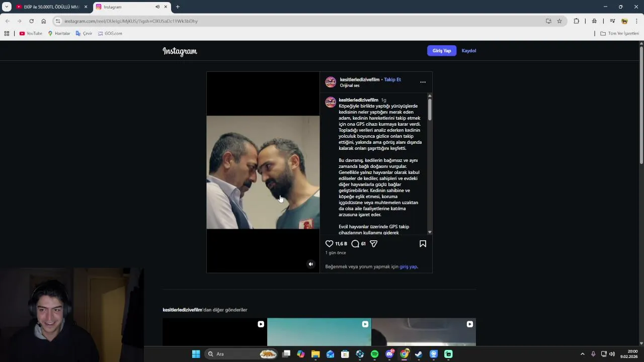
Task: Follow the account with Takip Et
Action: click(392, 79)
